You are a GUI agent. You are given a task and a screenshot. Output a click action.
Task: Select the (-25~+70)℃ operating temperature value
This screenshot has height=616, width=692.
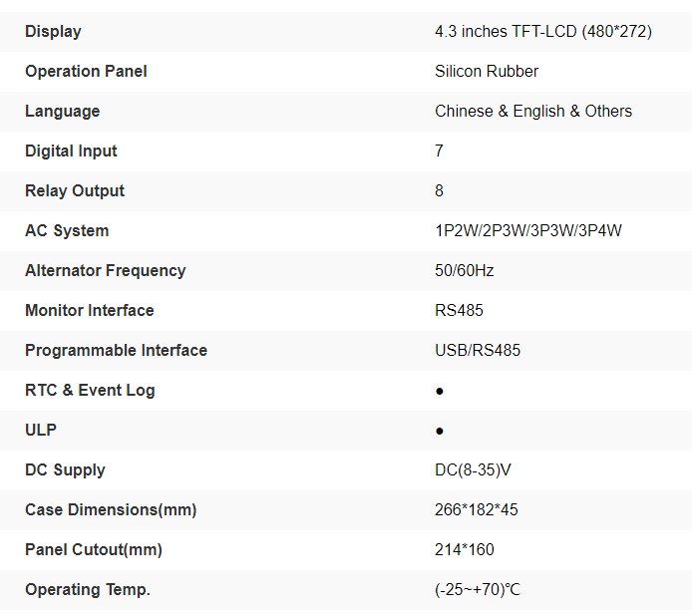tap(478, 590)
